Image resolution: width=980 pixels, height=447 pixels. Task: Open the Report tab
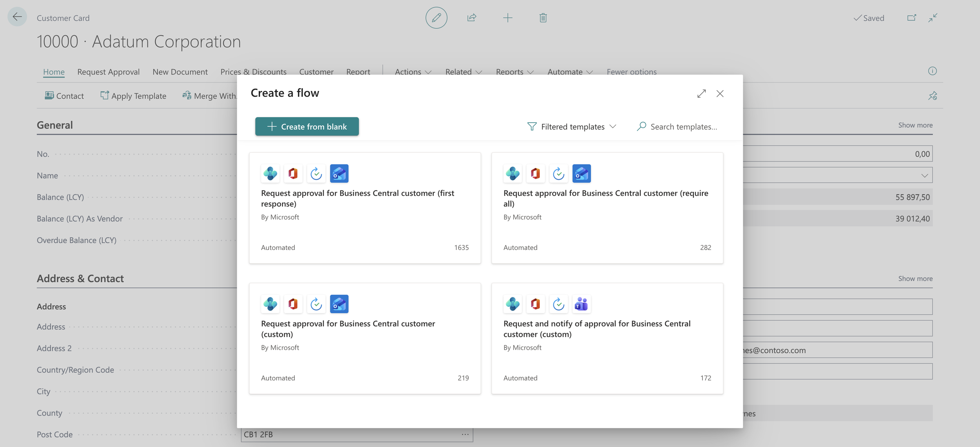point(358,72)
